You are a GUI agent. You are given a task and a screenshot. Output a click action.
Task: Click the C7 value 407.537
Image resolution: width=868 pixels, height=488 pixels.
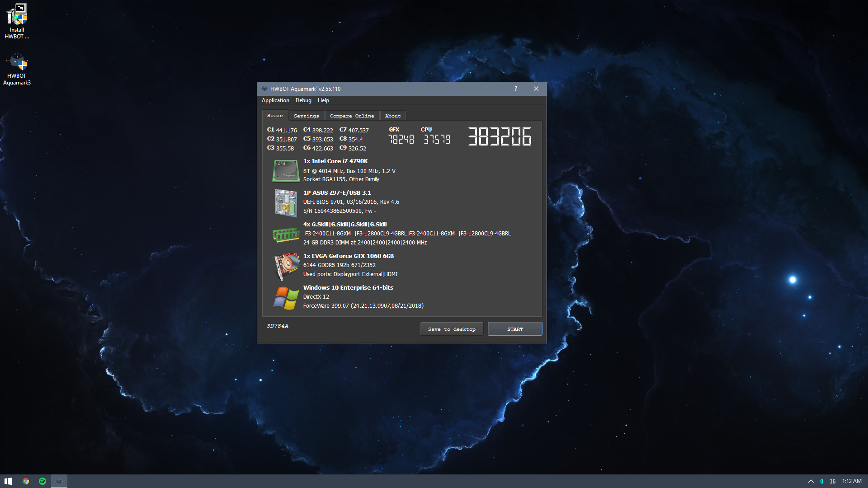pos(359,130)
